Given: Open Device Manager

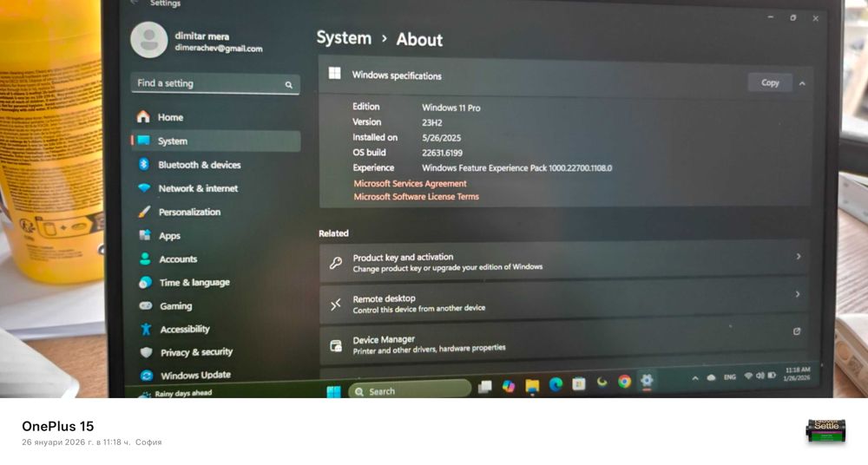Looking at the screenshot, I should [565, 344].
